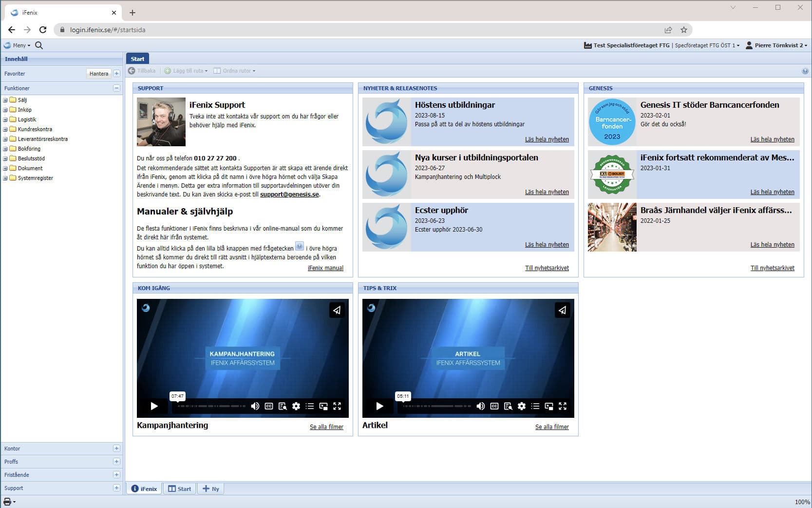Open the print icon in the status bar
The height and width of the screenshot is (508, 812).
pyautogui.click(x=7, y=502)
